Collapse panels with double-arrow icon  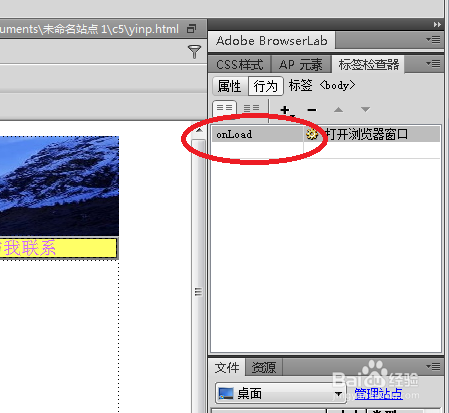coord(437,25)
